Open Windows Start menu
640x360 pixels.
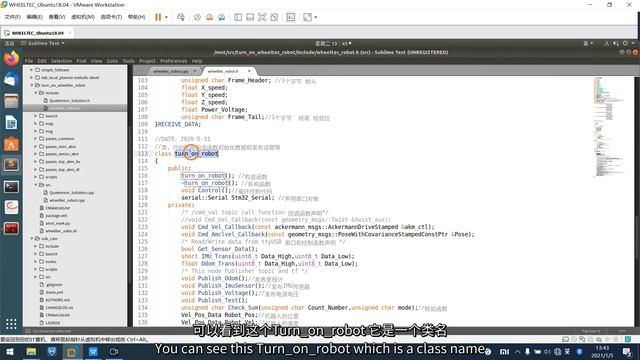click(10, 351)
